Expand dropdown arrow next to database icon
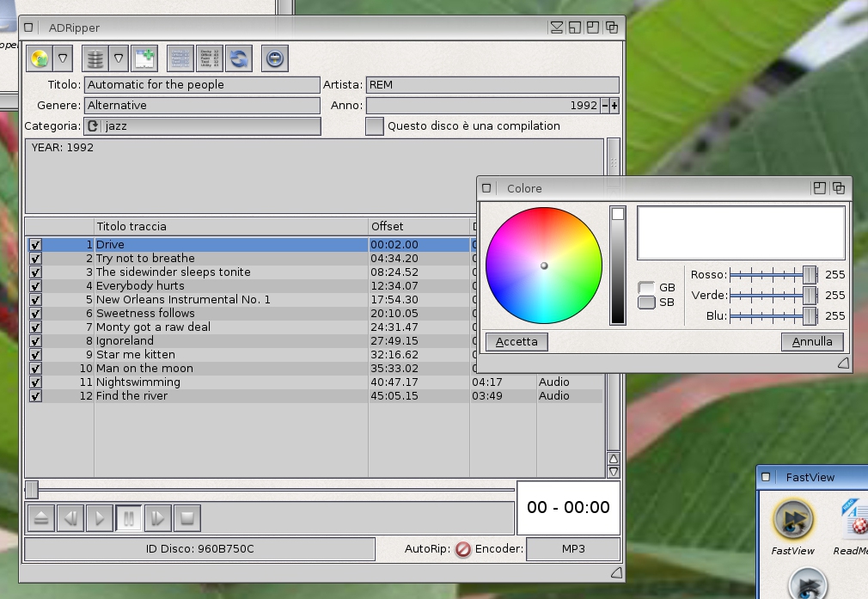This screenshot has height=599, width=868. (x=119, y=58)
